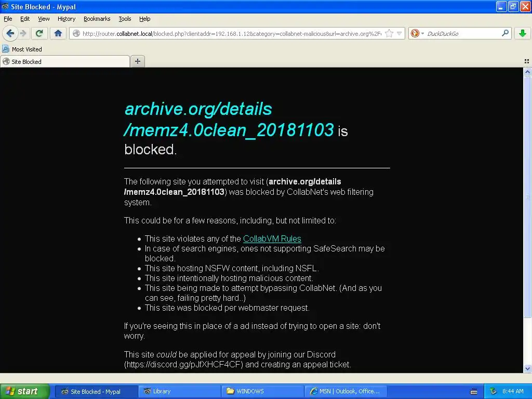Image resolution: width=532 pixels, height=399 pixels.
Task: Select the Site Blocked tab
Action: click(64, 61)
